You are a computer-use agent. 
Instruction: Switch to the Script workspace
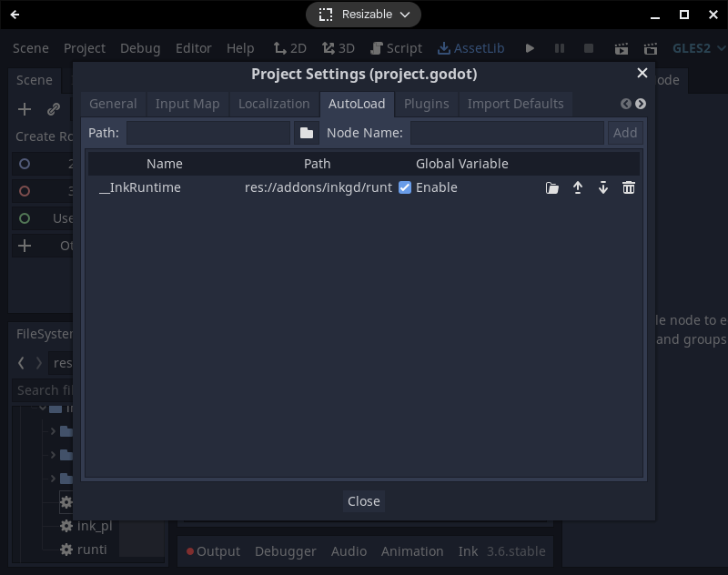click(x=396, y=48)
